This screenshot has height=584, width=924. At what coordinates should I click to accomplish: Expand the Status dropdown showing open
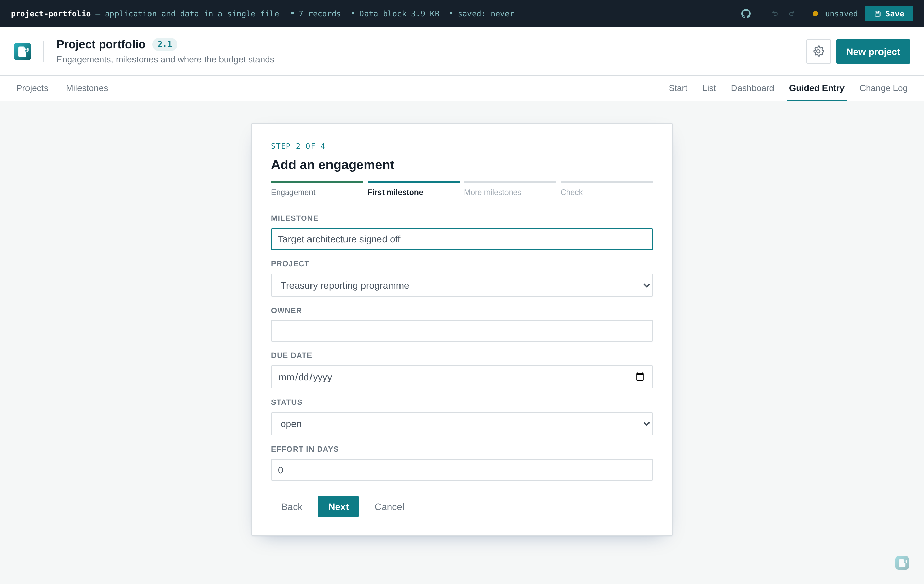coord(462,424)
